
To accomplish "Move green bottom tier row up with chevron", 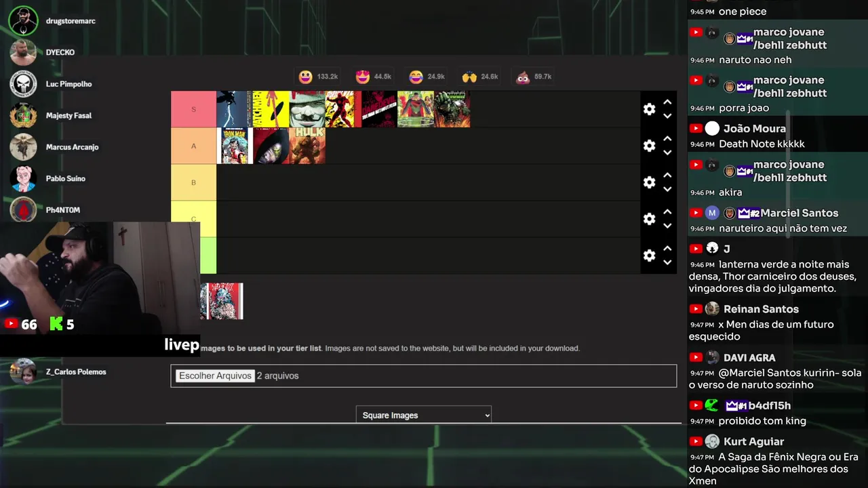I will [x=667, y=248].
